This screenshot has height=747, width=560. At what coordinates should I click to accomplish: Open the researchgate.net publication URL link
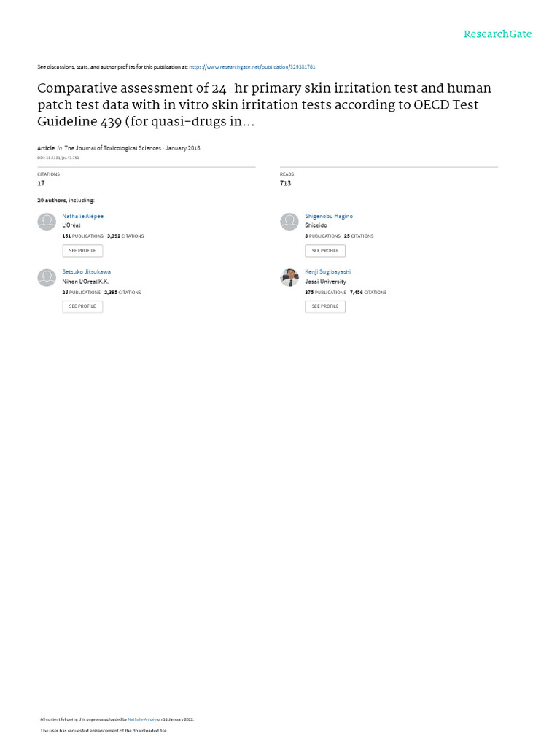tap(252, 67)
